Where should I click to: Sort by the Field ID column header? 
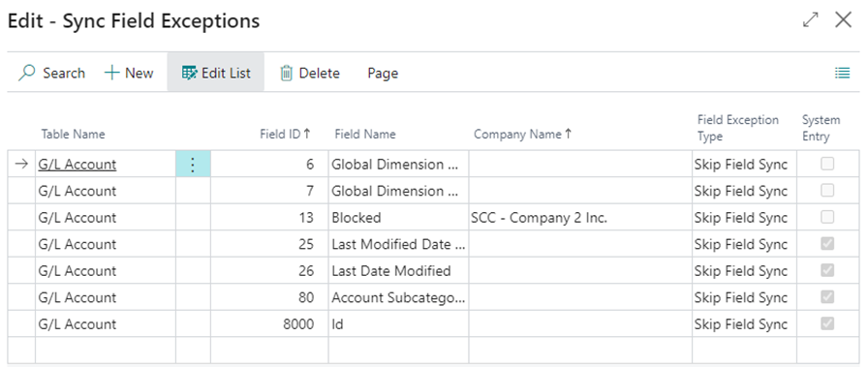click(285, 134)
